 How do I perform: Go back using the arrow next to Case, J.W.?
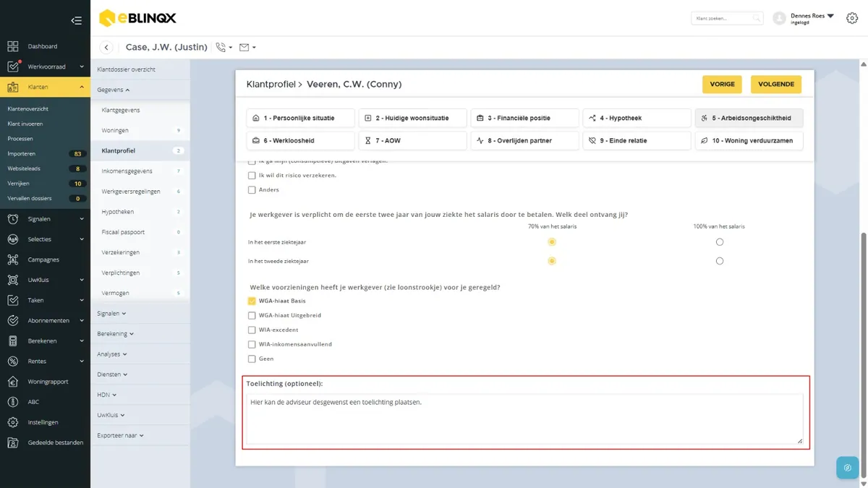106,47
